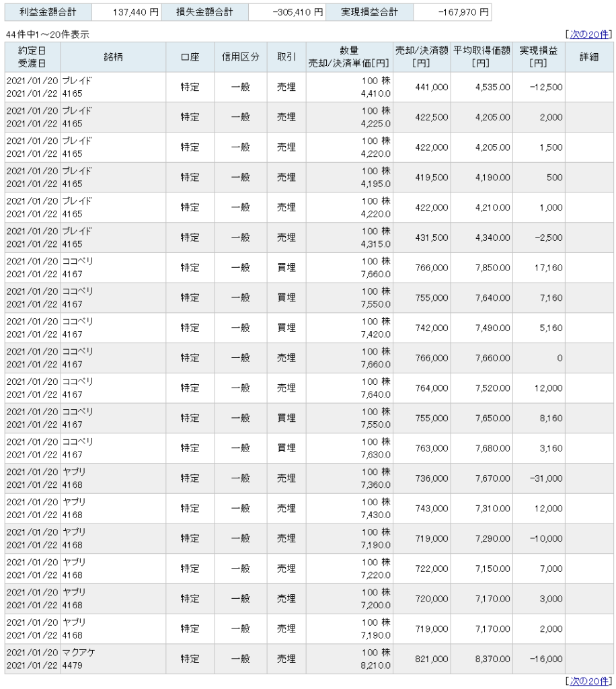Select the 3,000 realized profit cell
Screen dimensions: 616x689
click(539, 599)
